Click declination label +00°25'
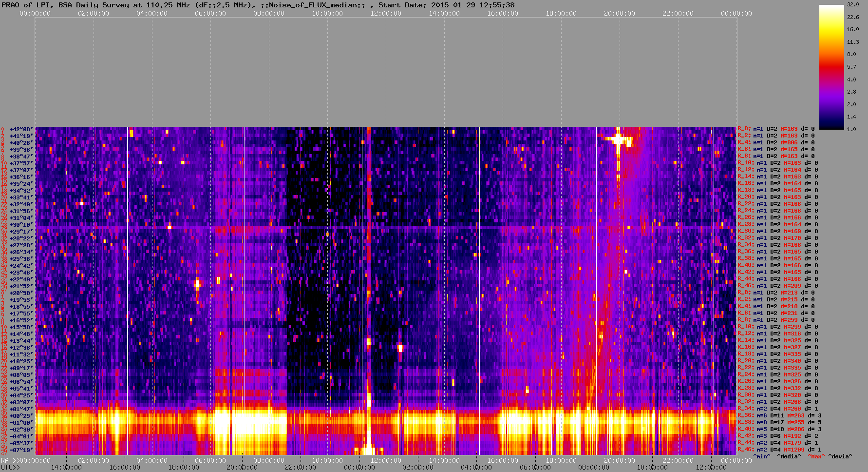868x472 pixels. click(20, 416)
